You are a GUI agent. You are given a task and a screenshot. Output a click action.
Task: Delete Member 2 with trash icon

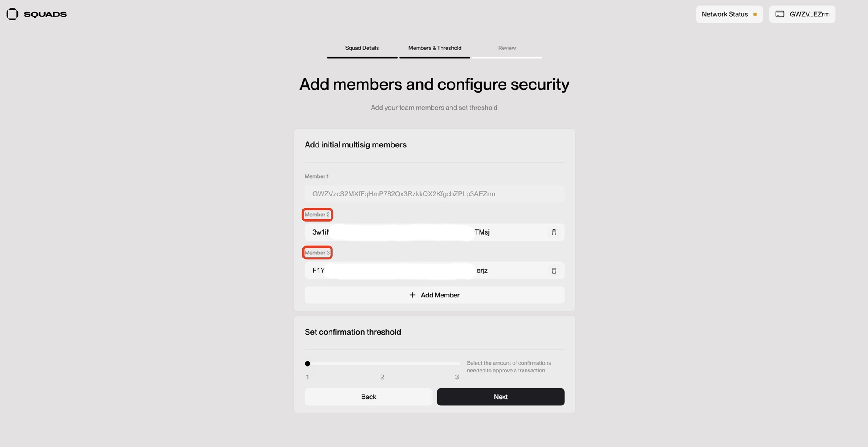coord(554,232)
